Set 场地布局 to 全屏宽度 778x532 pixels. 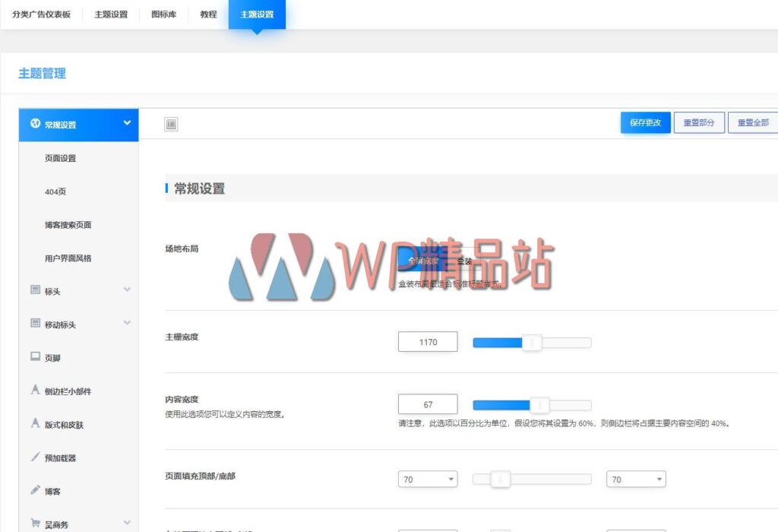[422, 260]
